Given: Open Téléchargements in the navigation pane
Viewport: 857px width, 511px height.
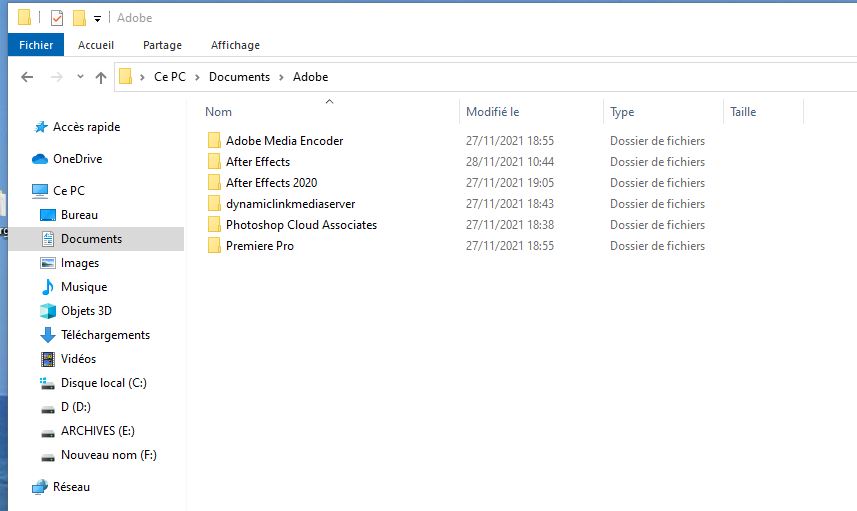Looking at the screenshot, I should (105, 334).
